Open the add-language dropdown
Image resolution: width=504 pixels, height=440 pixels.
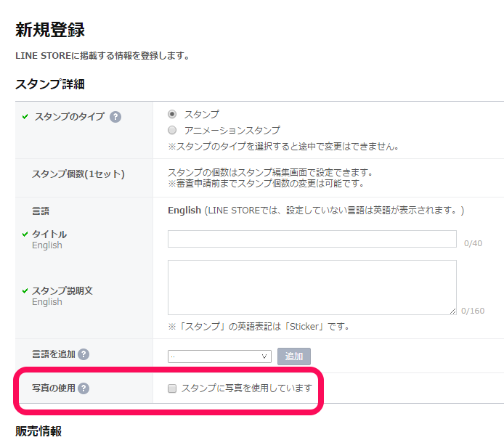click(x=219, y=357)
